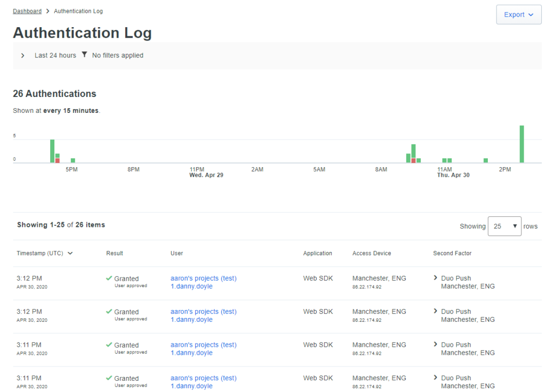Expand Duo Push details in second 3:12 PM row
This screenshot has width=546, height=392.
(435, 311)
